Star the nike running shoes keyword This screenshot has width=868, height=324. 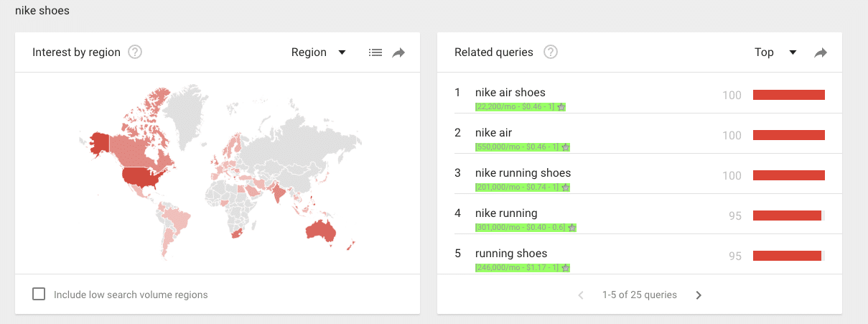pos(566,188)
